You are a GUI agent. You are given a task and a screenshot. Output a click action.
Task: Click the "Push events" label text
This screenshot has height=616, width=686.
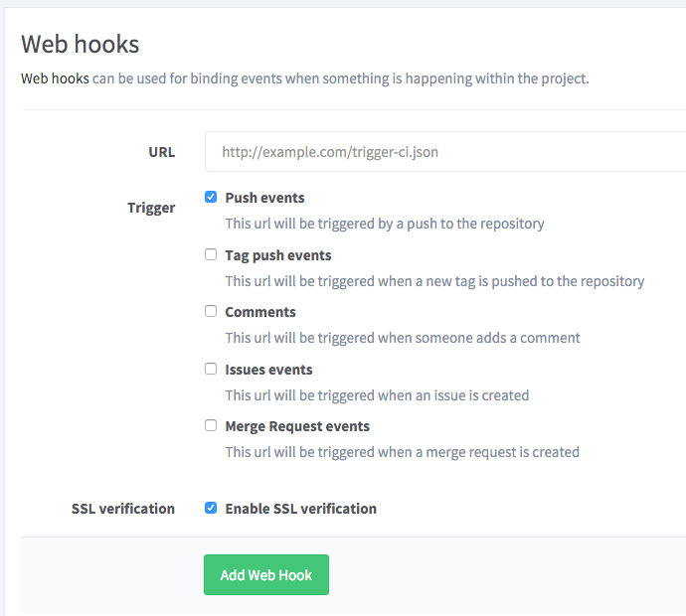(264, 198)
